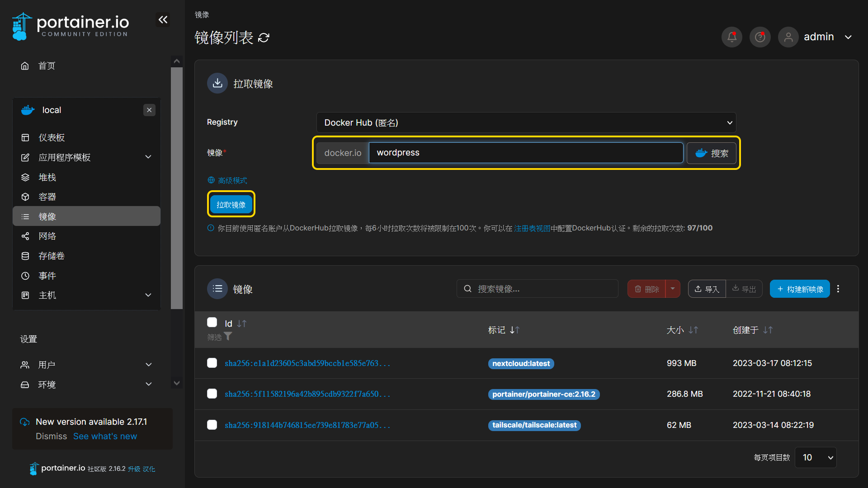Click the sidebar scrollbar thumb
The width and height of the screenshot is (868, 488).
click(177, 188)
